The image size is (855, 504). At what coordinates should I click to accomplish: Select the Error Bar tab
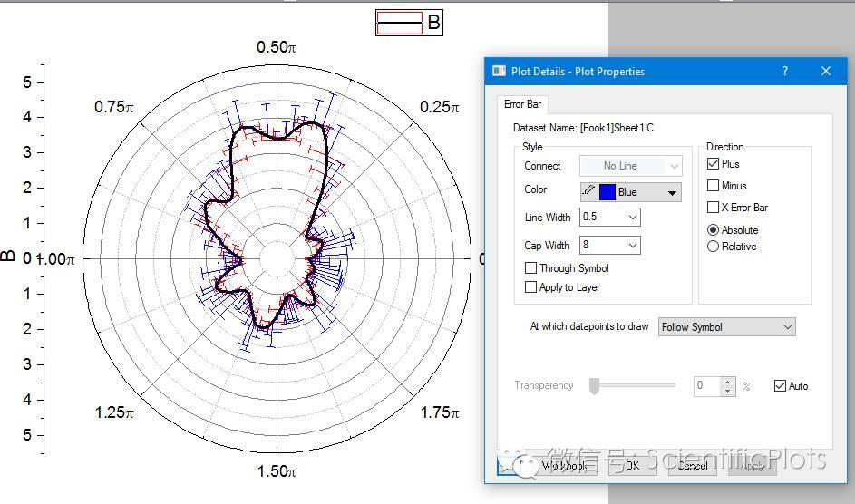(x=522, y=104)
